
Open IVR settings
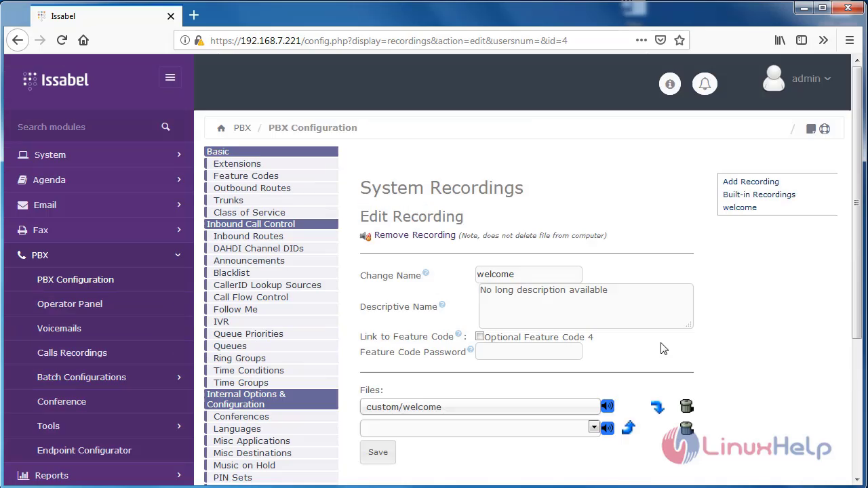[x=221, y=321]
